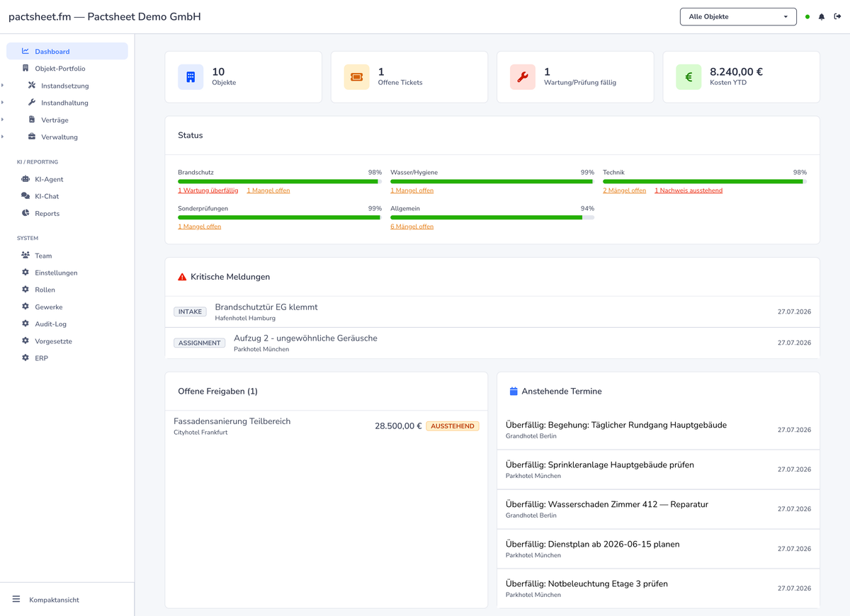The image size is (850, 616).
Task: Open appointment 'Dienstplan ab 2026-06-15 planen'
Action: [658, 549]
